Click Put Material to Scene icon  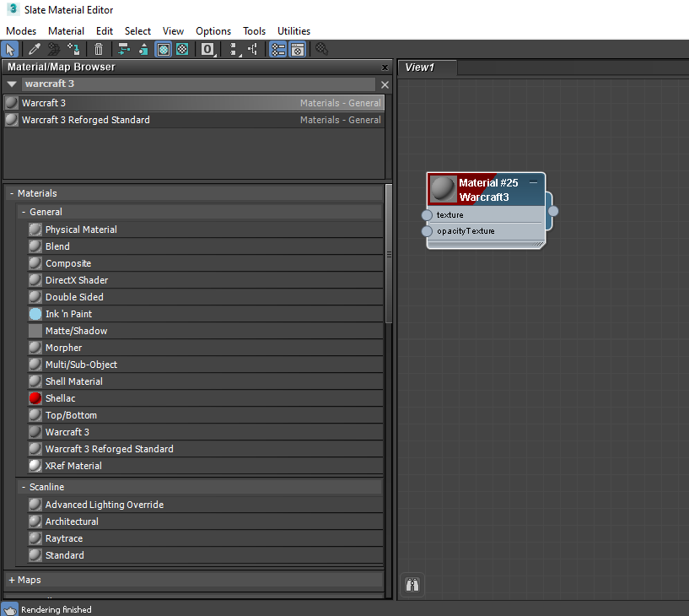[x=54, y=49]
